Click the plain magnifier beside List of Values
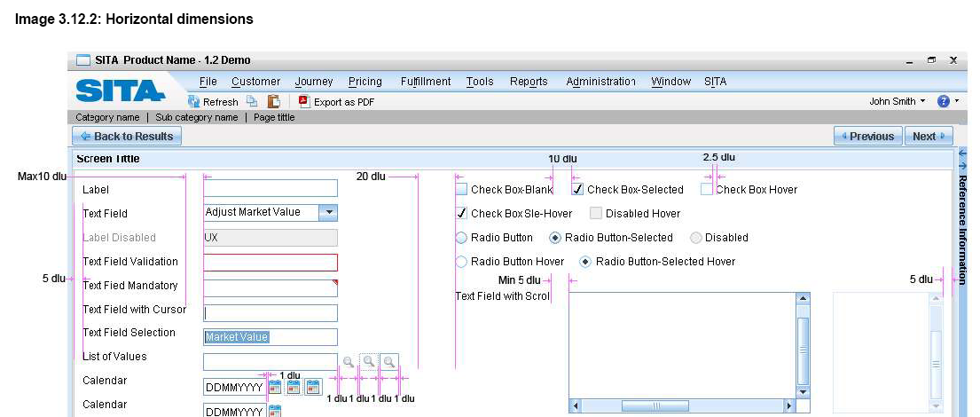The image size is (980, 417). (x=349, y=361)
